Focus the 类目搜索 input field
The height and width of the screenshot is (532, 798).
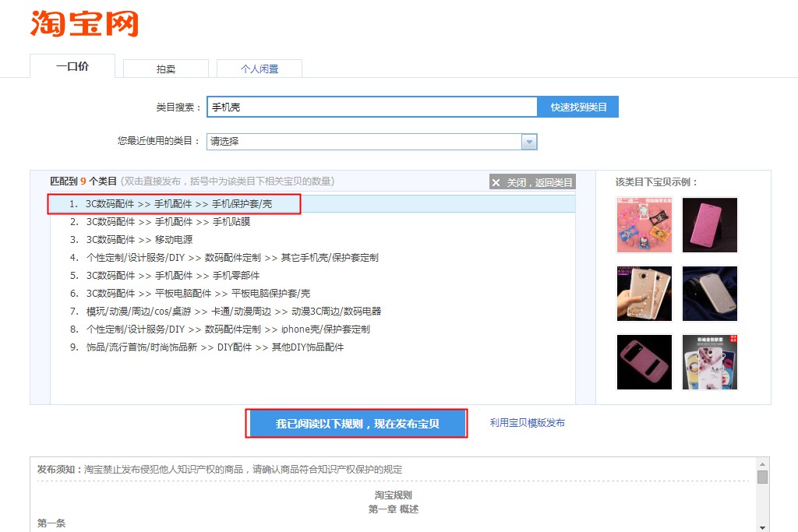372,107
